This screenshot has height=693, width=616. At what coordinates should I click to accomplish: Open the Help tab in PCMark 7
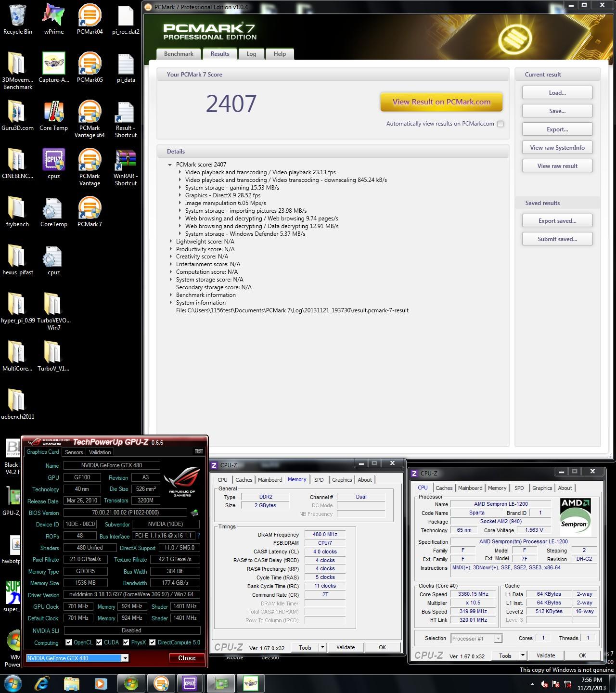[280, 54]
